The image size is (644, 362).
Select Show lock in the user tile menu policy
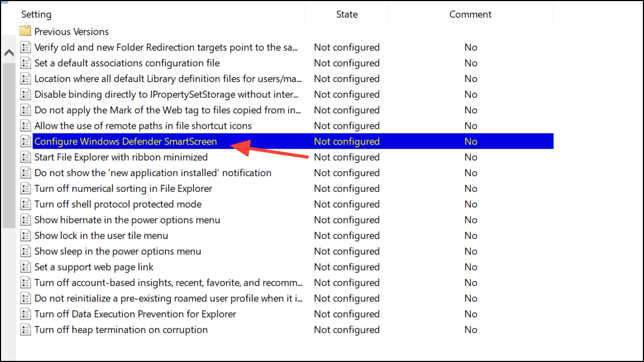click(x=101, y=235)
